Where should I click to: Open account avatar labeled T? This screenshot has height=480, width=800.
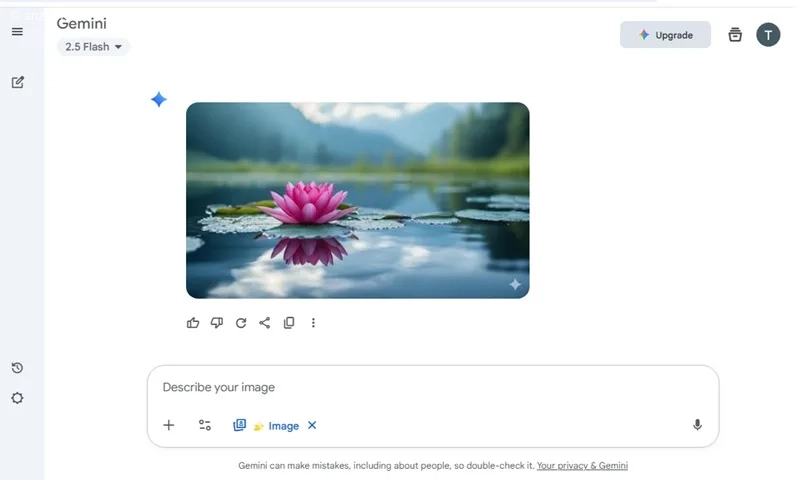[x=768, y=35]
